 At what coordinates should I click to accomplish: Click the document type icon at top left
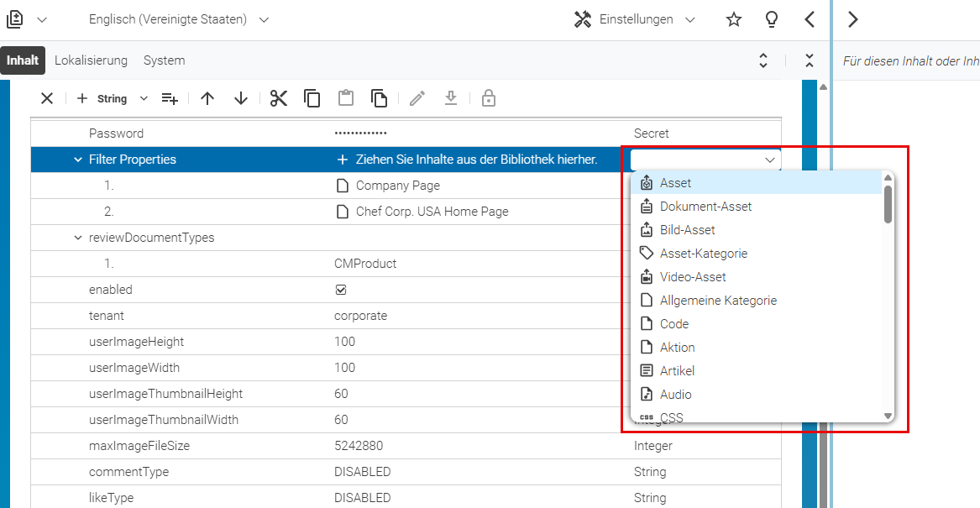[x=15, y=19]
